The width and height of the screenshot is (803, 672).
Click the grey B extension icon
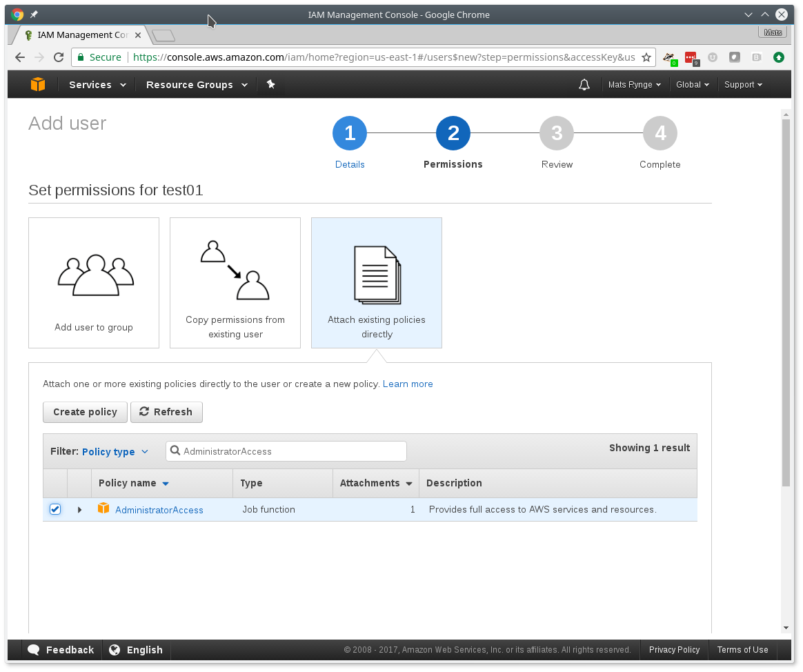pyautogui.click(x=756, y=57)
